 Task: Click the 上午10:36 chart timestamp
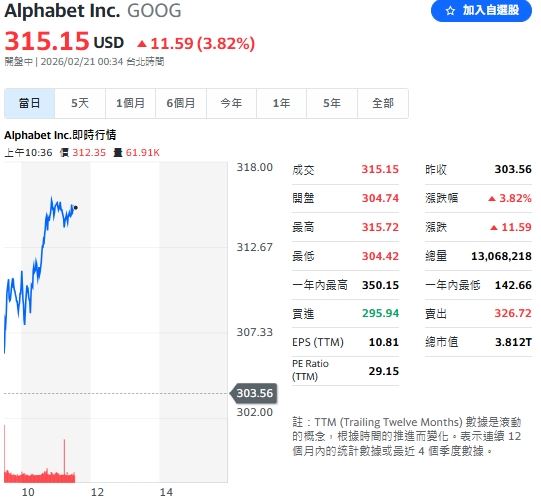[28, 153]
